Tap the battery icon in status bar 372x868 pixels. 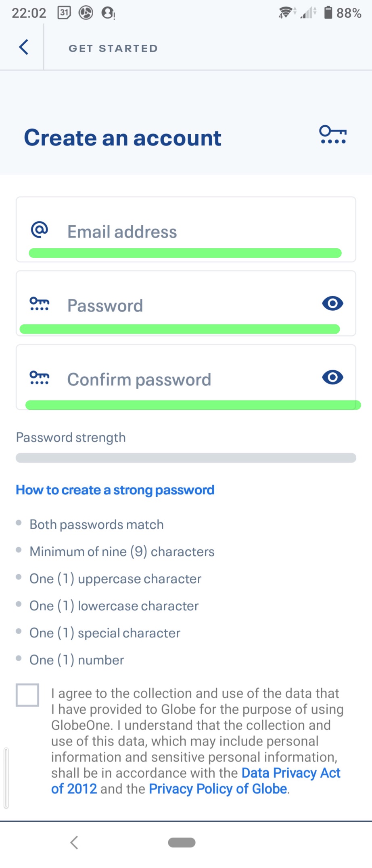click(x=328, y=12)
